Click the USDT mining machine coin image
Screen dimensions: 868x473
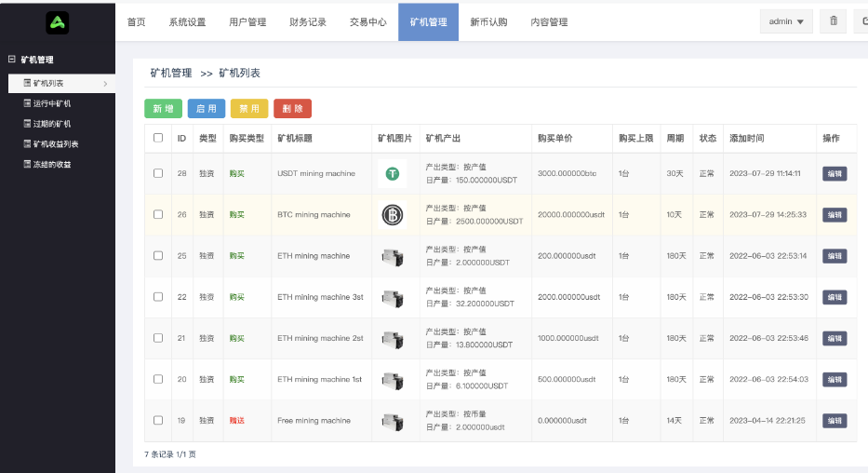point(393,173)
